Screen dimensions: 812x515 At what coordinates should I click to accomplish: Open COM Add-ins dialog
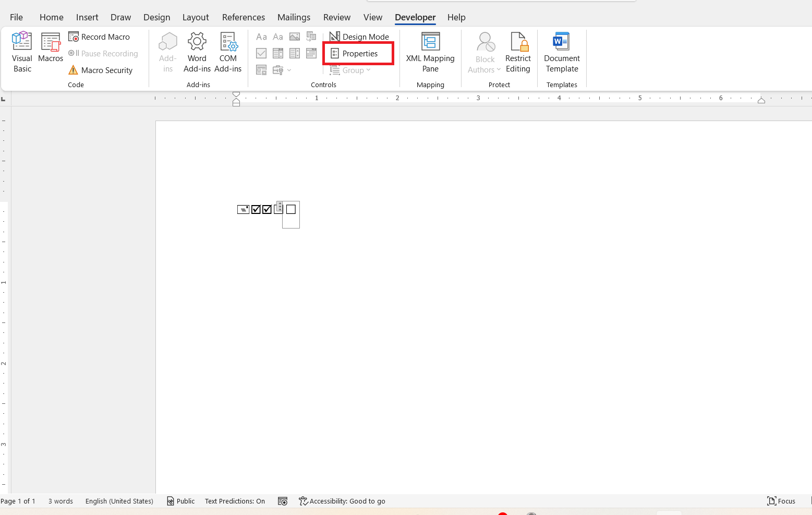click(228, 52)
